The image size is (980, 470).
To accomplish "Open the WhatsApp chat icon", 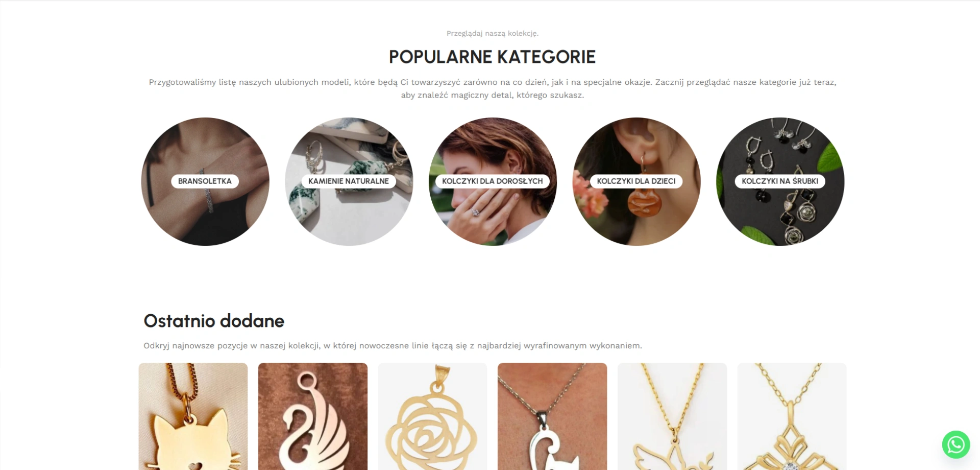I will pos(955,444).
